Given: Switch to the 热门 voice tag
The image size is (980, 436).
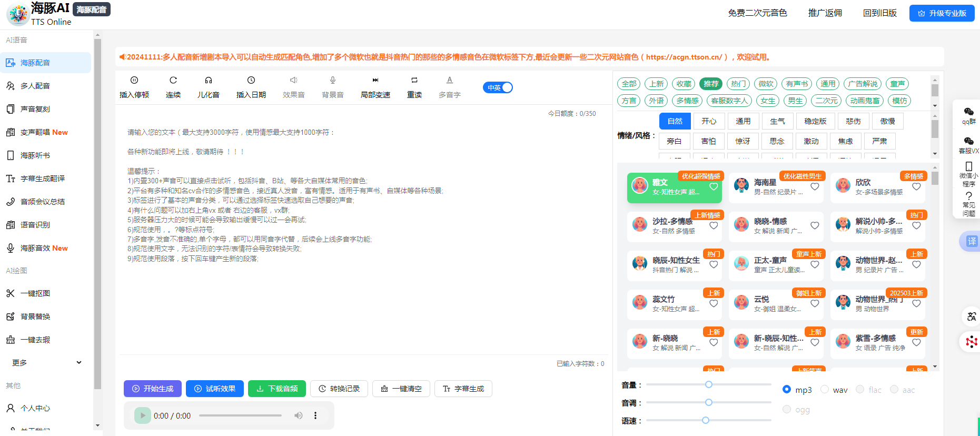Looking at the screenshot, I should (738, 84).
